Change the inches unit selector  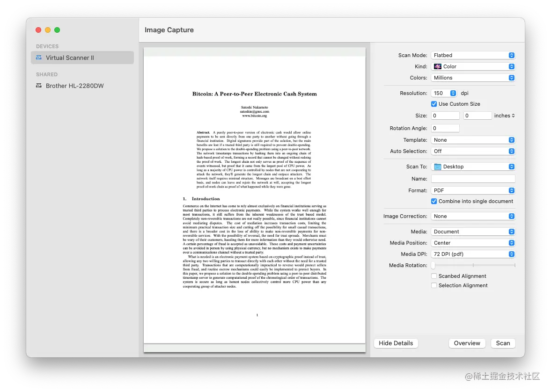pyautogui.click(x=505, y=116)
